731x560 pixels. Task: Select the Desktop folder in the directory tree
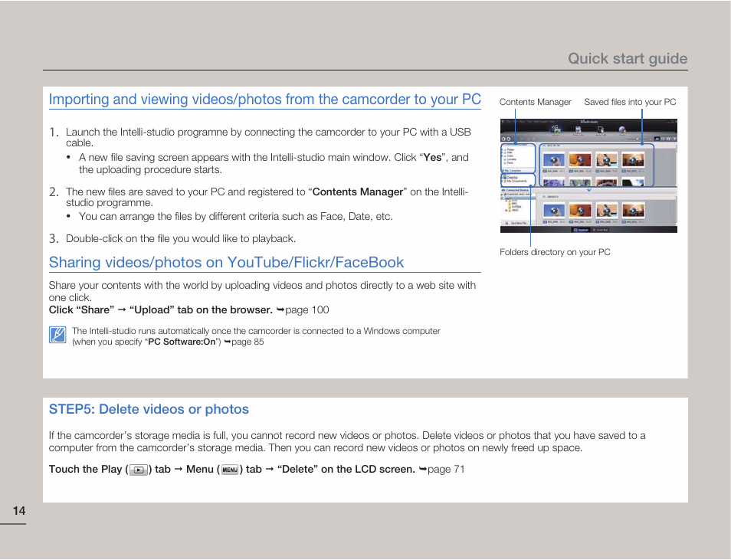(512, 177)
